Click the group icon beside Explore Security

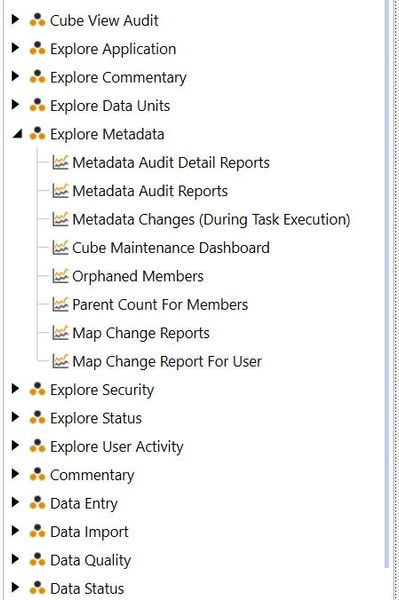point(37,389)
